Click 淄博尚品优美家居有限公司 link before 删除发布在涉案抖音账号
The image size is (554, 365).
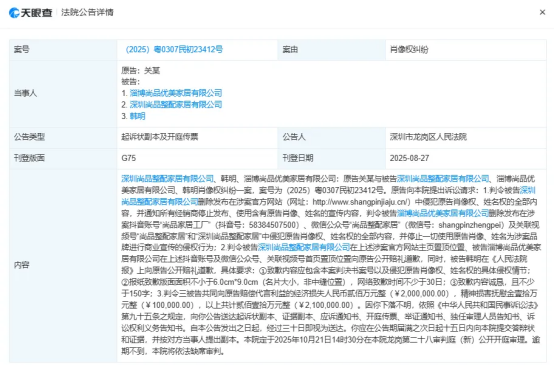click(x=443, y=213)
